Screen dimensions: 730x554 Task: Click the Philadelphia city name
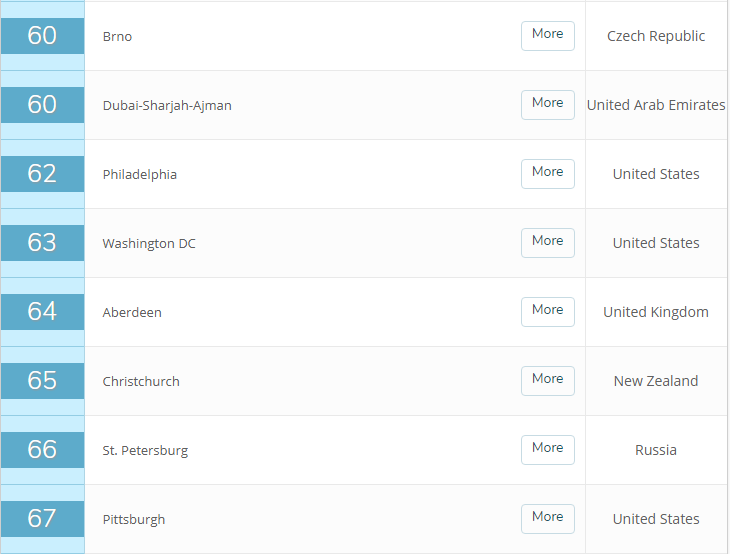pyautogui.click(x=139, y=175)
